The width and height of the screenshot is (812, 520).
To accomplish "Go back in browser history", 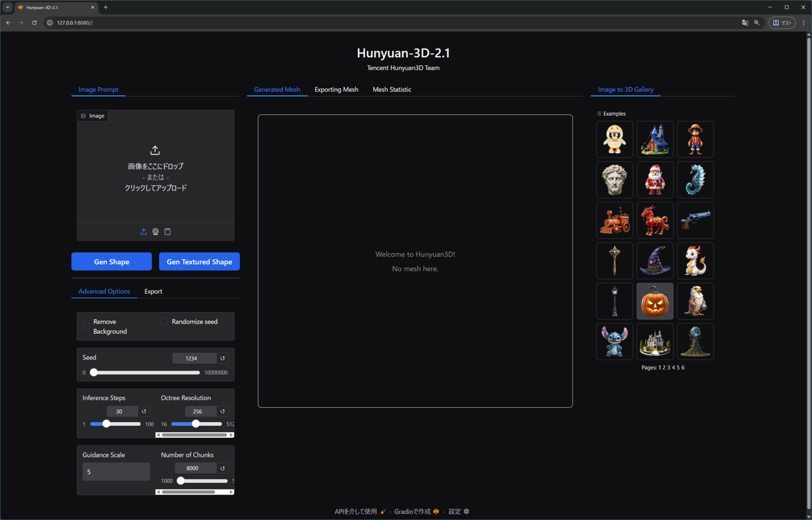I will 8,23.
